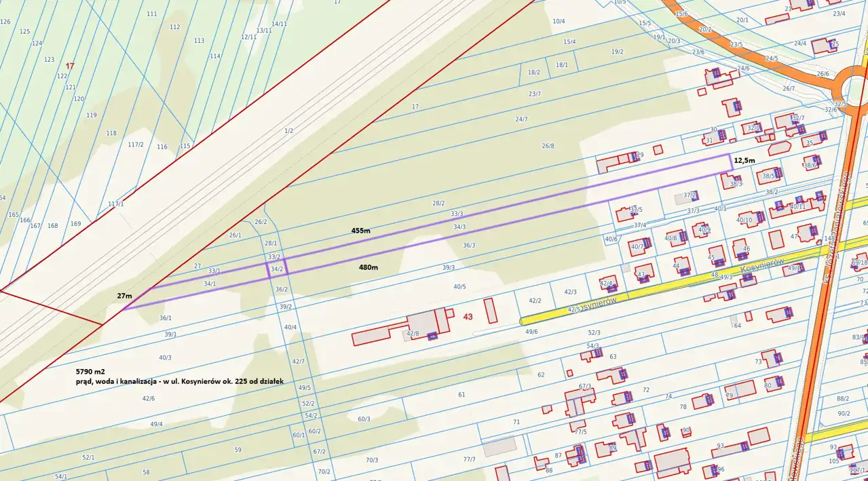Click the 455m length measurement label

360,231
